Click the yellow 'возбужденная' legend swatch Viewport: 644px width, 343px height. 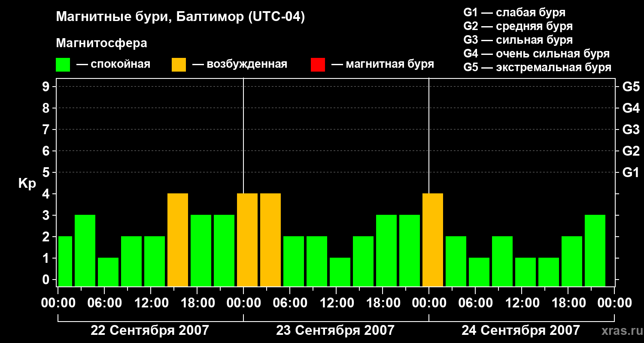[x=179, y=65]
